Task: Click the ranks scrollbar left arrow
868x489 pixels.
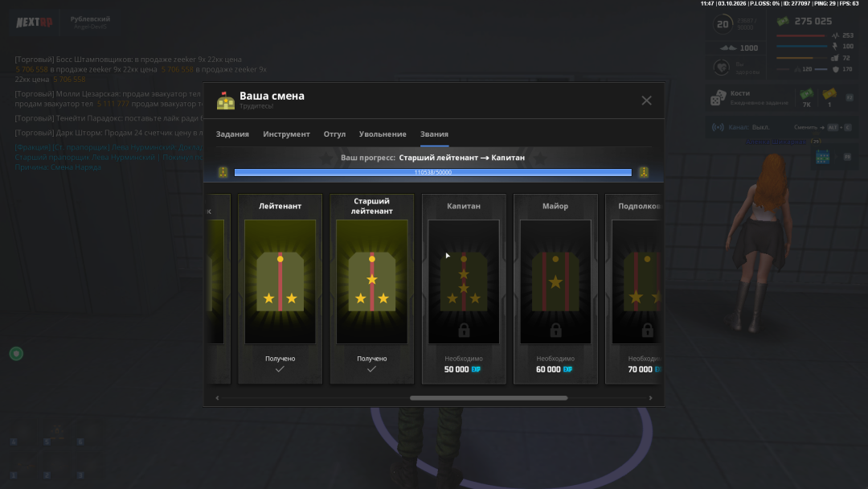Action: click(217, 397)
